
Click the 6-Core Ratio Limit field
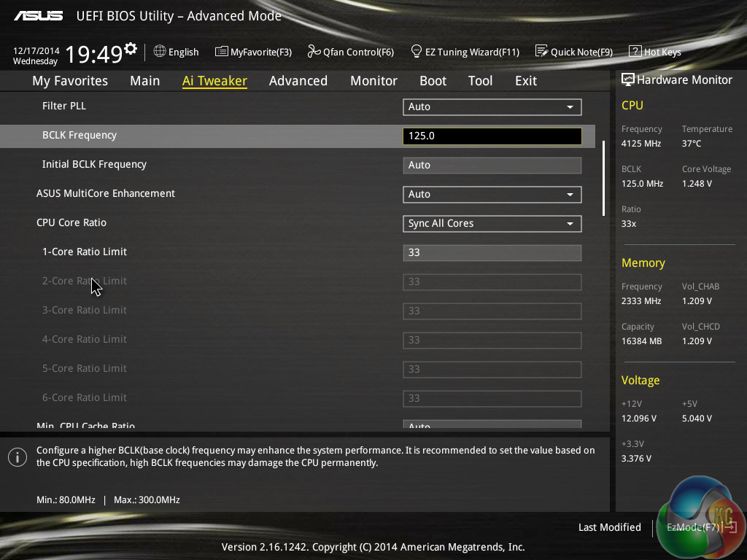pyautogui.click(x=492, y=398)
